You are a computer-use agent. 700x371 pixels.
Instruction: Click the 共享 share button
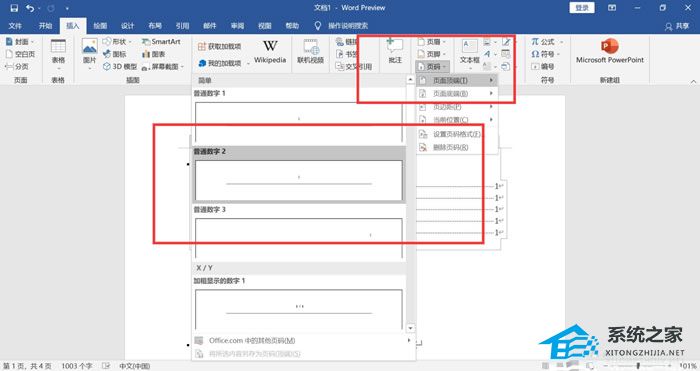tap(677, 26)
